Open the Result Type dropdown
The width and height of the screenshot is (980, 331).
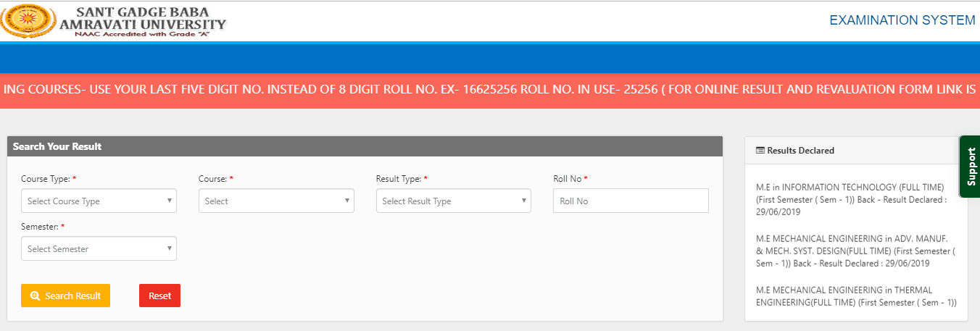coord(453,201)
